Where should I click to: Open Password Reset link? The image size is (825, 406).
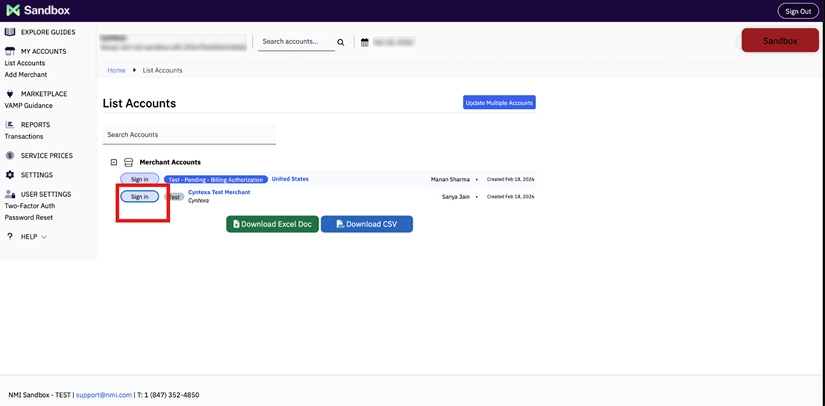coord(28,218)
